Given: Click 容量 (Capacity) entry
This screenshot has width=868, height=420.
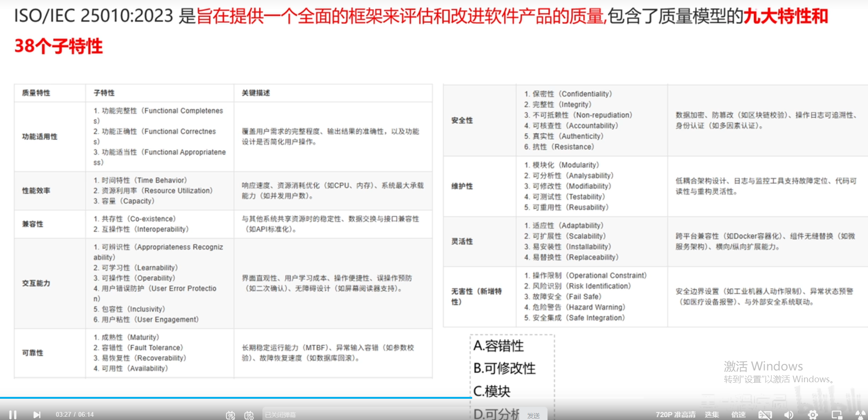Looking at the screenshot, I should point(124,201).
